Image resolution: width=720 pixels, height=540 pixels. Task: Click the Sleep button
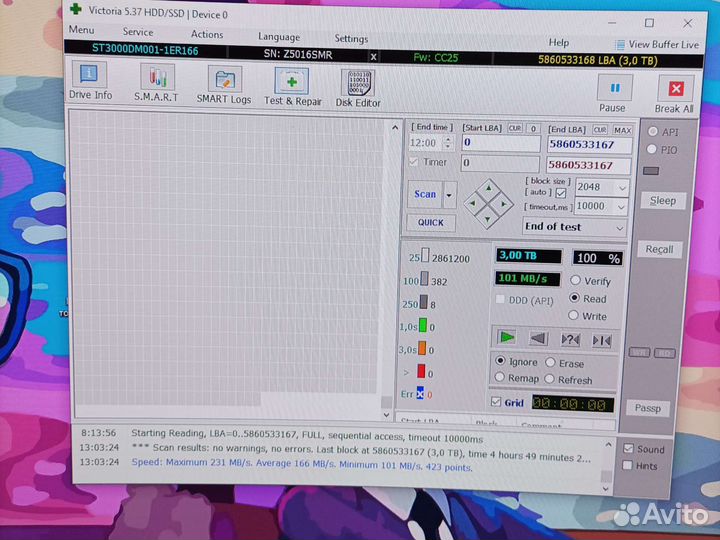pos(663,201)
